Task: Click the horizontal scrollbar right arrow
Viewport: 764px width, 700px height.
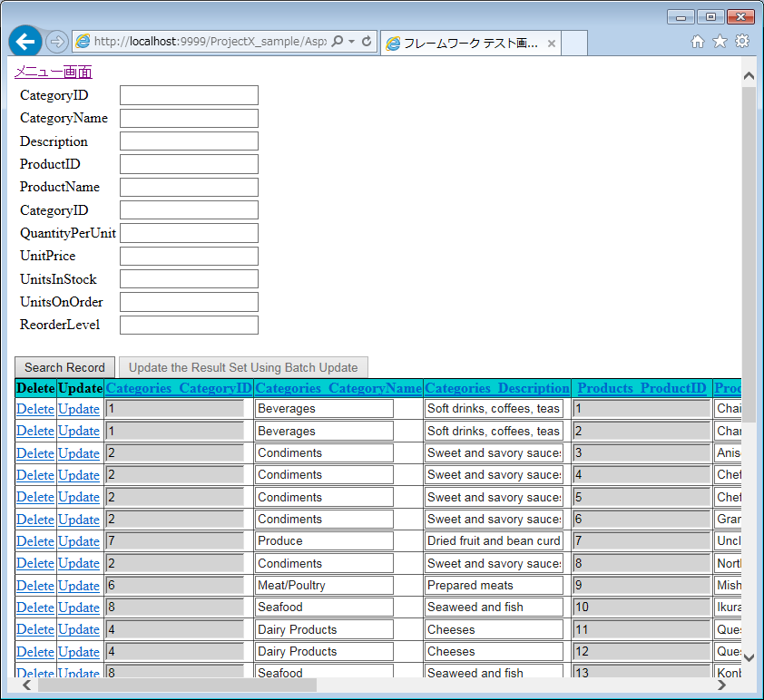Action: coord(721,685)
